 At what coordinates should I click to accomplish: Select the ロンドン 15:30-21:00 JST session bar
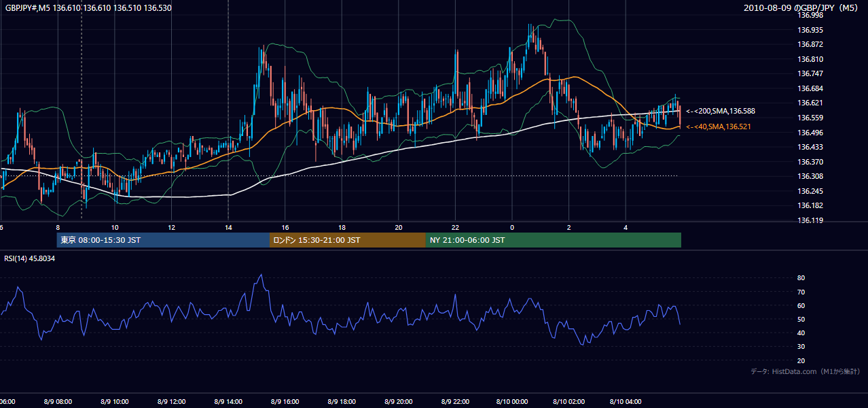pos(348,240)
